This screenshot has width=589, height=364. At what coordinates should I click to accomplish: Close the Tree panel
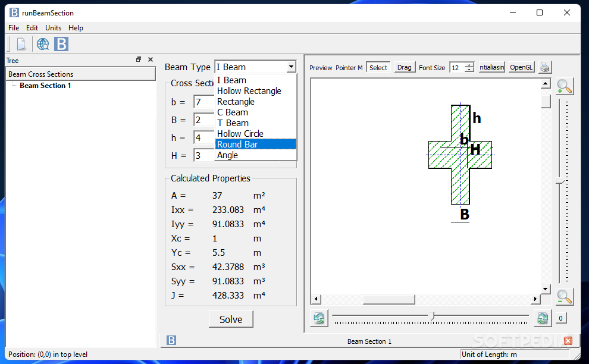point(151,59)
